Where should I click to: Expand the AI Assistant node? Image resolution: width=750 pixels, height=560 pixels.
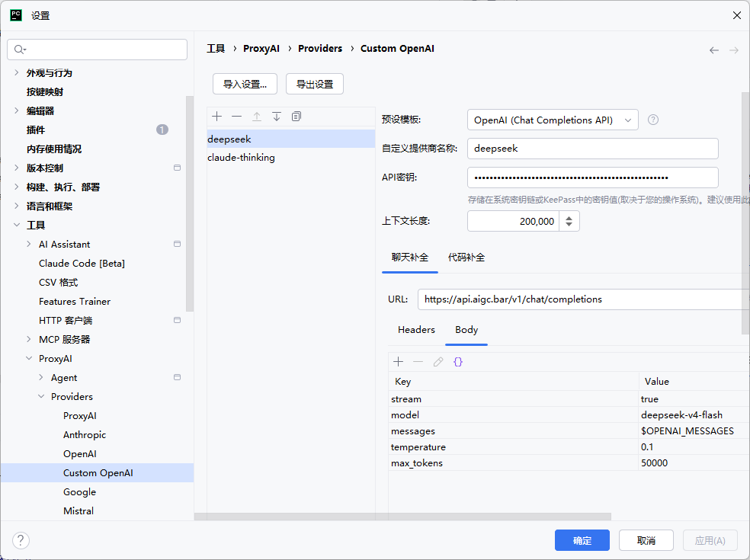pyautogui.click(x=29, y=244)
